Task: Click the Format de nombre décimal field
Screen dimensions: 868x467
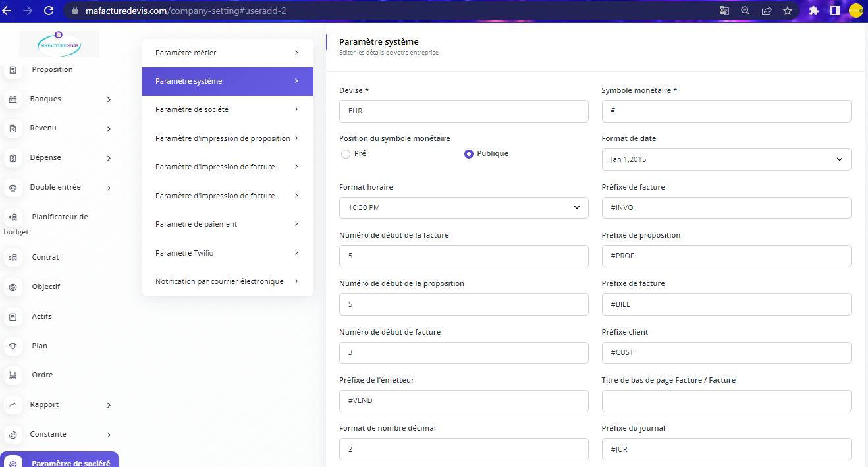Action: click(x=464, y=449)
